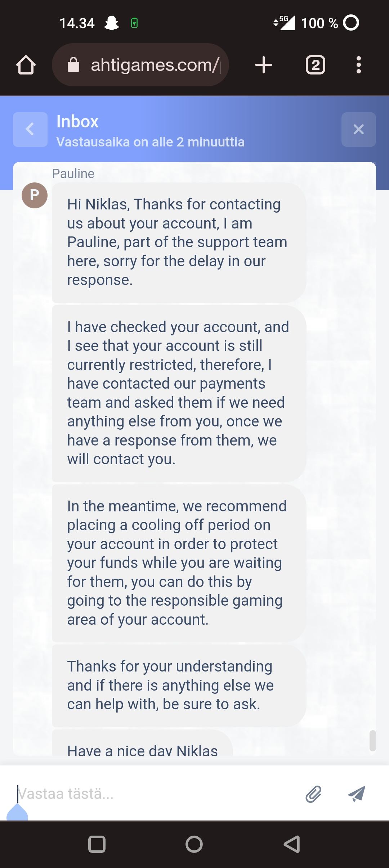Tap the text cursor handle below reply field
This screenshot has height=868, width=389.
point(17,813)
